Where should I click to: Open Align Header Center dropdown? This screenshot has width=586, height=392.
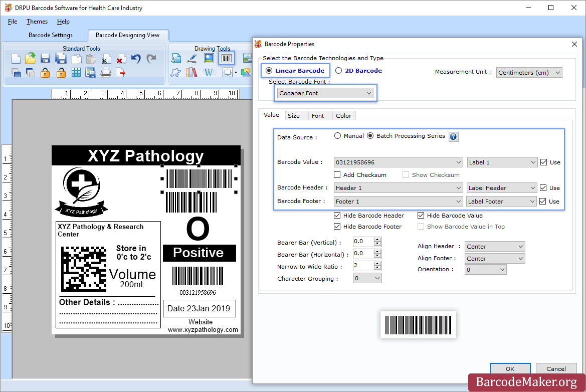point(495,247)
